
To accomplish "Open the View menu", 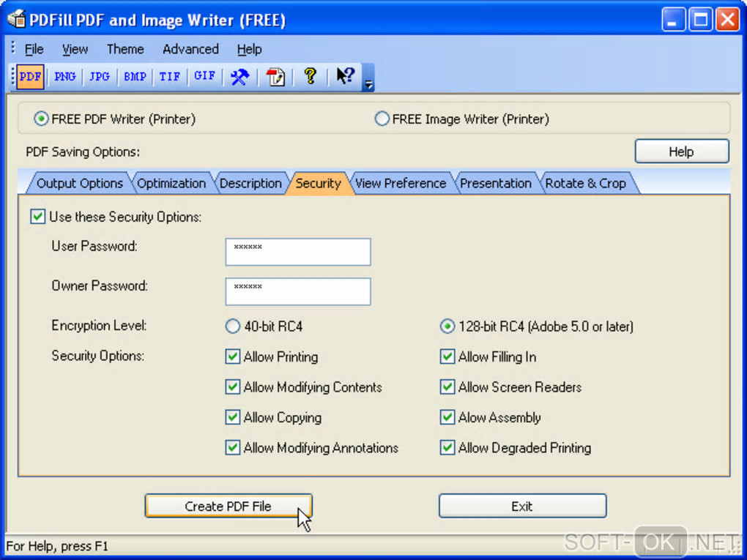I will 75,49.
